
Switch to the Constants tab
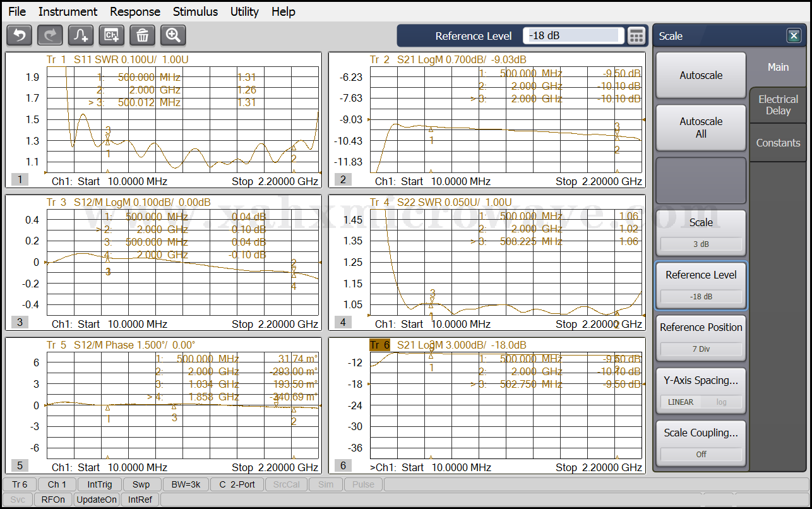pyautogui.click(x=778, y=143)
